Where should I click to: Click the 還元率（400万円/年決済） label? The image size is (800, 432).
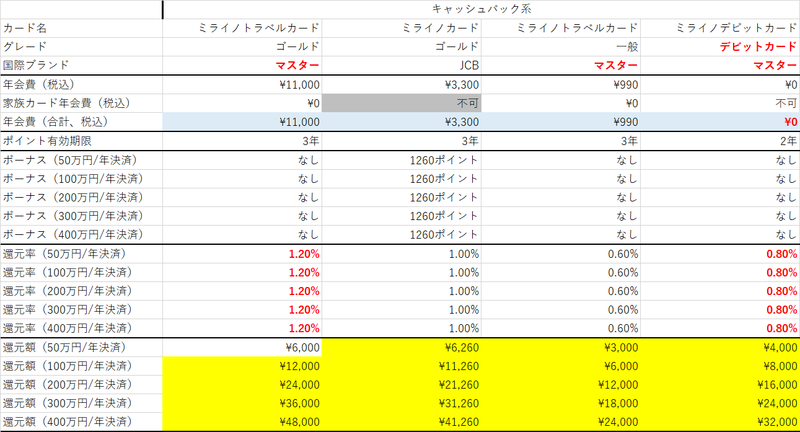[67, 328]
